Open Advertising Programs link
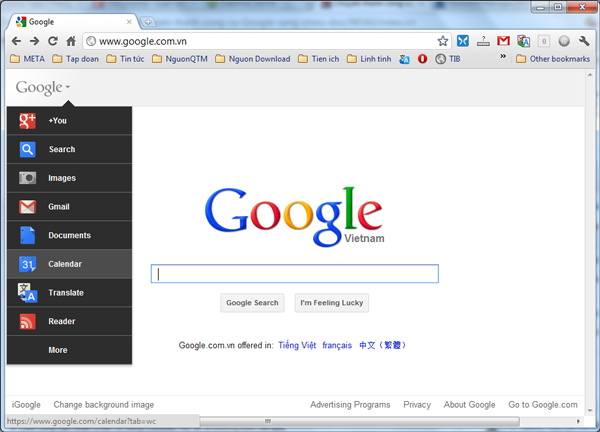 pyautogui.click(x=350, y=405)
